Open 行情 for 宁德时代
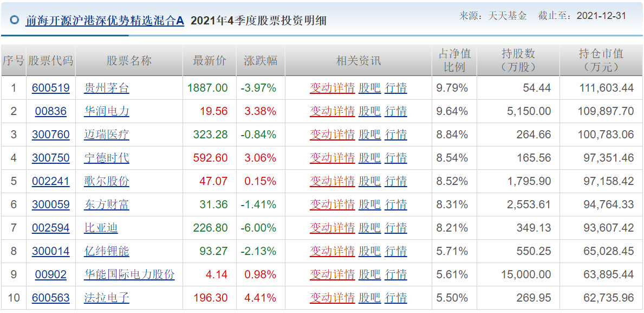The image size is (644, 313). tap(396, 157)
